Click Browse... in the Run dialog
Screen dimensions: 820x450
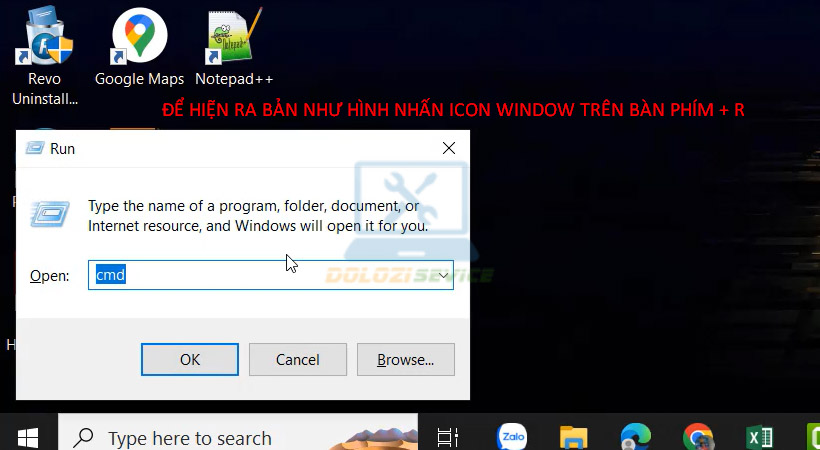406,359
